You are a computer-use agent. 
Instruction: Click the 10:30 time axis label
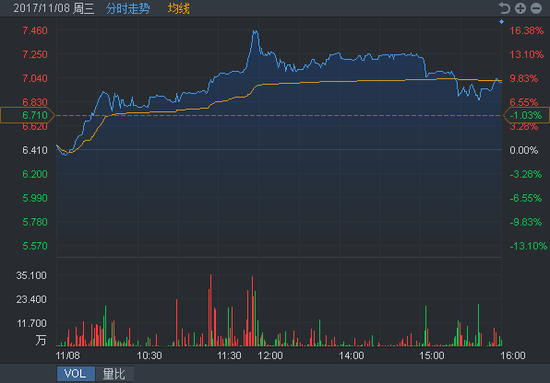149,356
